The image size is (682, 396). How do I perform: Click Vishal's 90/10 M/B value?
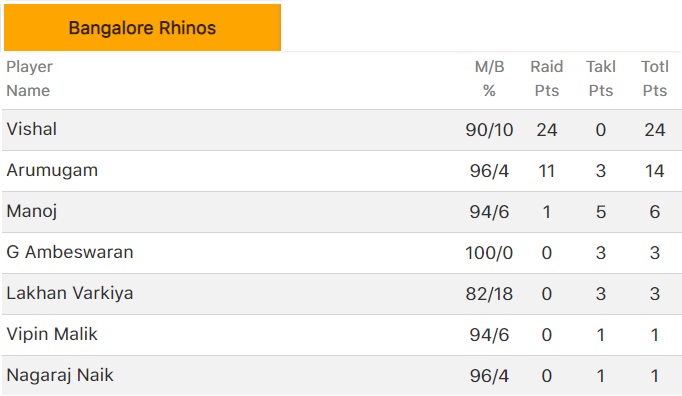[489, 130]
